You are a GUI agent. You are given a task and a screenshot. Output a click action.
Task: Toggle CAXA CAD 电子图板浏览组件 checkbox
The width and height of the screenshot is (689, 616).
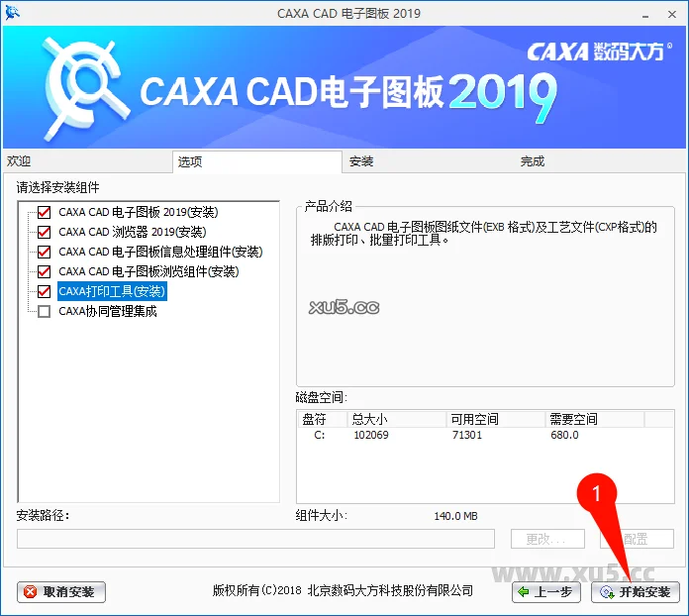pyautogui.click(x=44, y=271)
